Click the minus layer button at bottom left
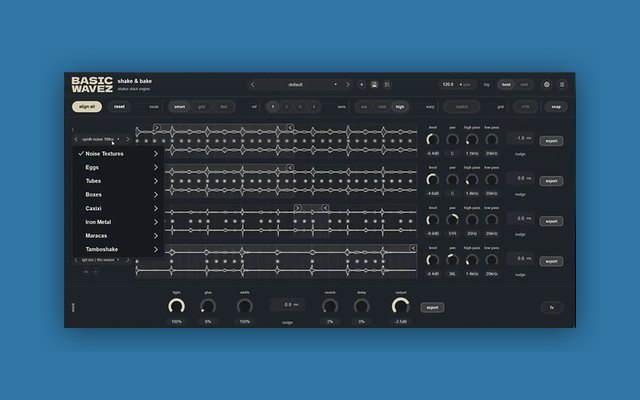Screen dimensions: 640x400 86,271
